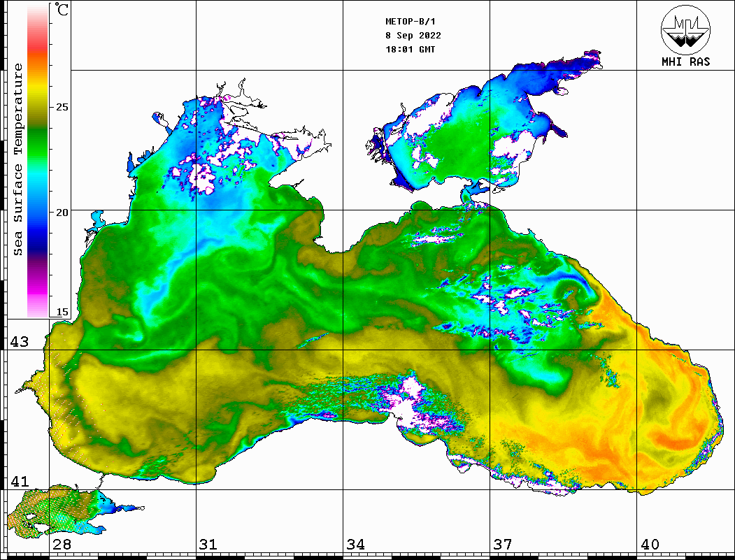Click the latitude label 41
Image resolution: width=735 pixels, height=560 pixels.
click(x=20, y=481)
